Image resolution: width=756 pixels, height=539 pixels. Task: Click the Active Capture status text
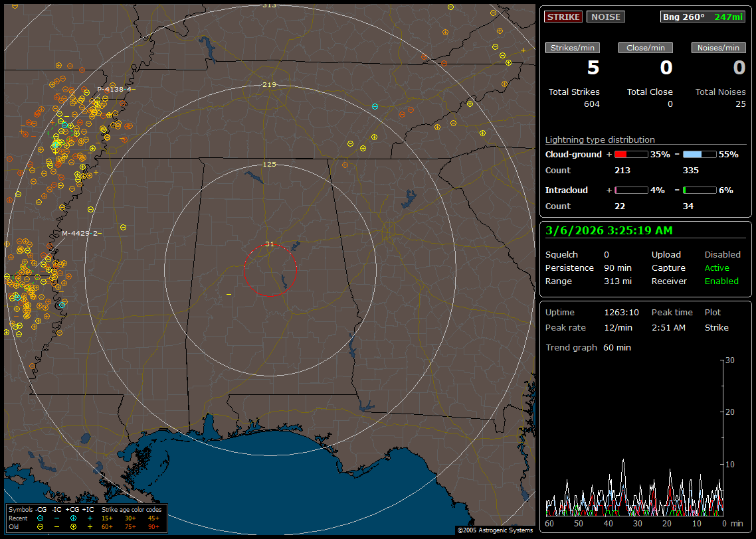point(717,268)
